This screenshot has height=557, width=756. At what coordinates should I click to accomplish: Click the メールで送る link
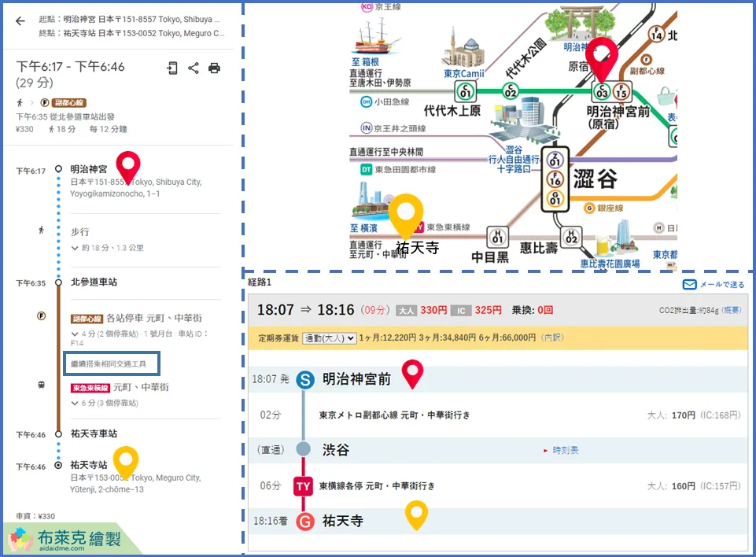point(721,285)
